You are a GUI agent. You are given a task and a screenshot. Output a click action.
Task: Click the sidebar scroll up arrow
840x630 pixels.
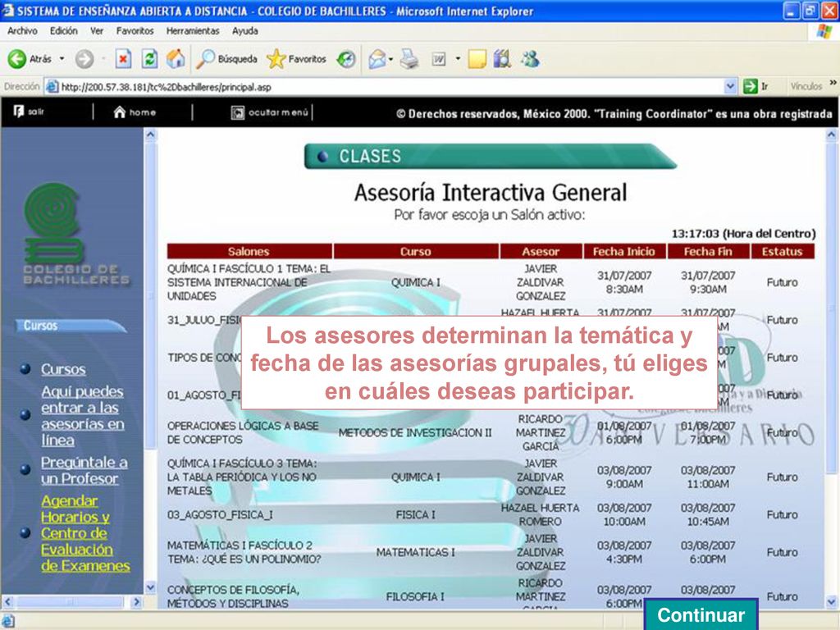click(x=151, y=135)
